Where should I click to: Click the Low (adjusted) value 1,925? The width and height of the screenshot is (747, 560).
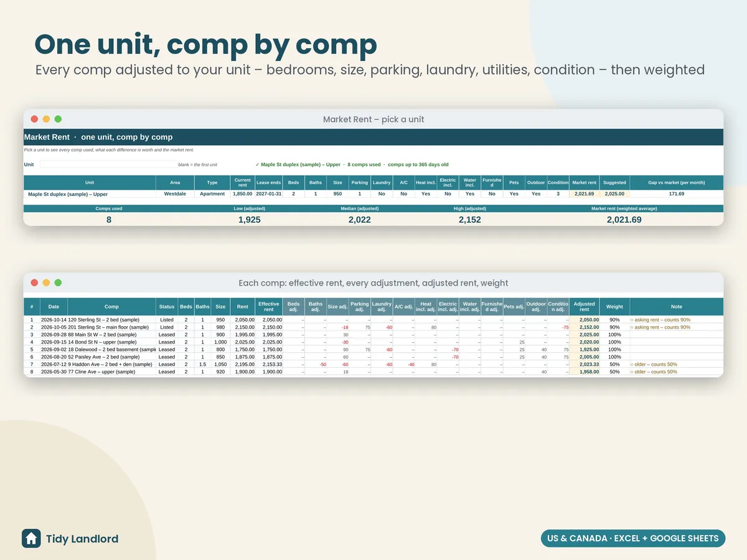tap(250, 220)
